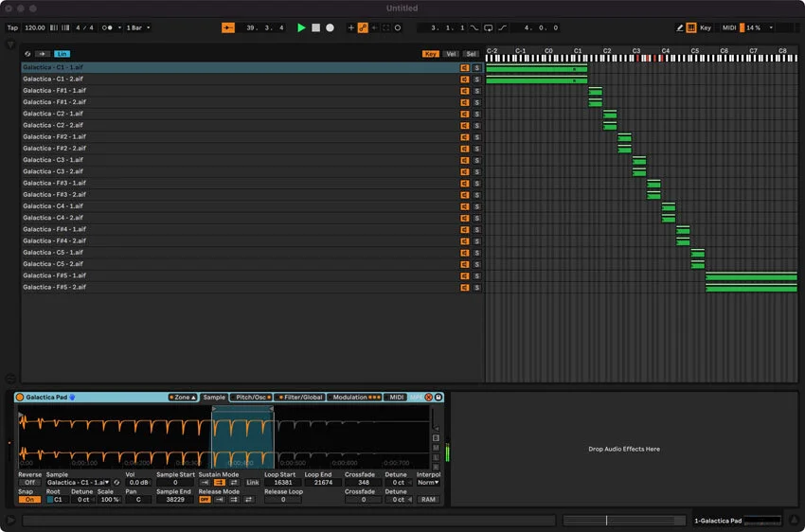Viewport: 805px width, 532px height.
Task: Toggle the RAM mode button
Action: (x=428, y=500)
